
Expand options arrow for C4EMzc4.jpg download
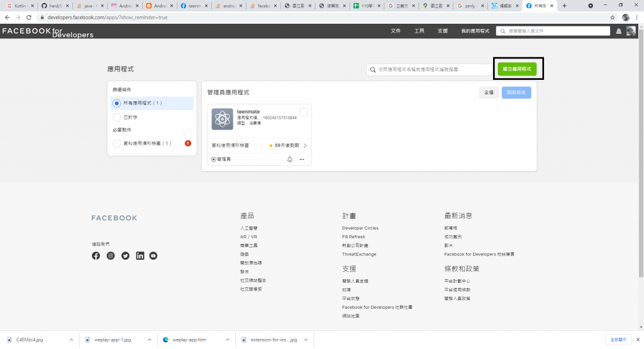(72, 340)
